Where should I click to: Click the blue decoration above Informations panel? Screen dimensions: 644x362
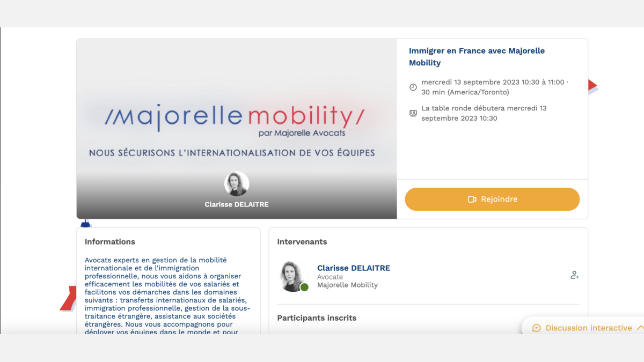(85, 223)
